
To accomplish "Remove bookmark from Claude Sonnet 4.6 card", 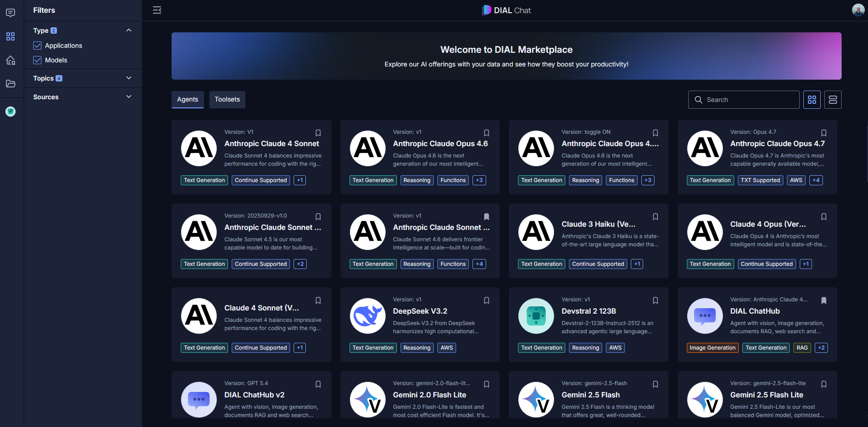I will pos(487,217).
